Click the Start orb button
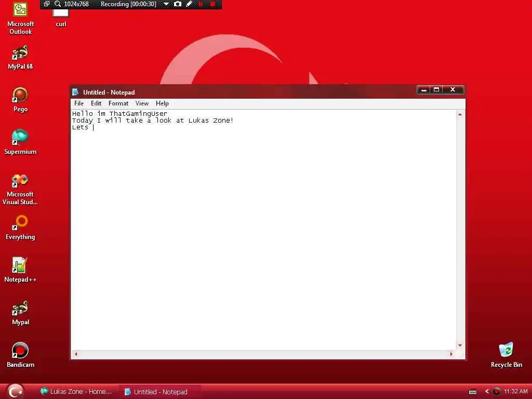This screenshot has height=399, width=532. [x=15, y=391]
